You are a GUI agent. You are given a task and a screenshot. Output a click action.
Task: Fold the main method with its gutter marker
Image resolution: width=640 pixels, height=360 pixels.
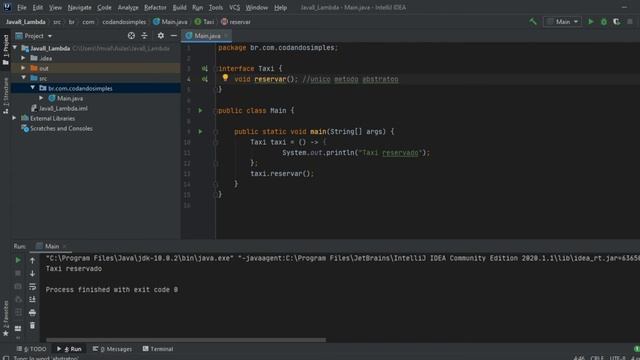point(216,132)
